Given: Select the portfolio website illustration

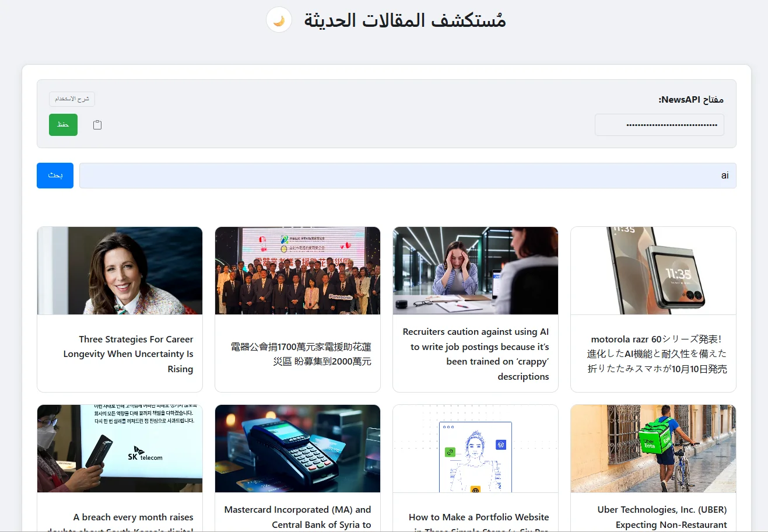Looking at the screenshot, I should coord(475,449).
